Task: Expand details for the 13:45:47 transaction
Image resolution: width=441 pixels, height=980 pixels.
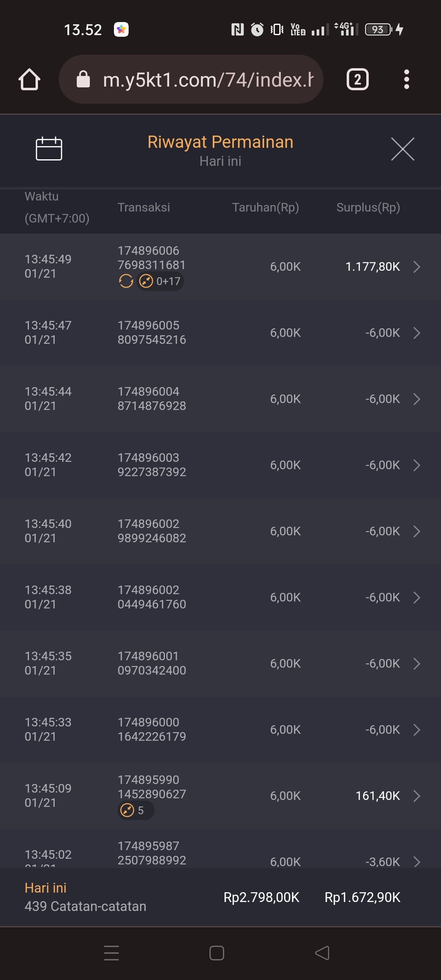Action: pos(416,333)
